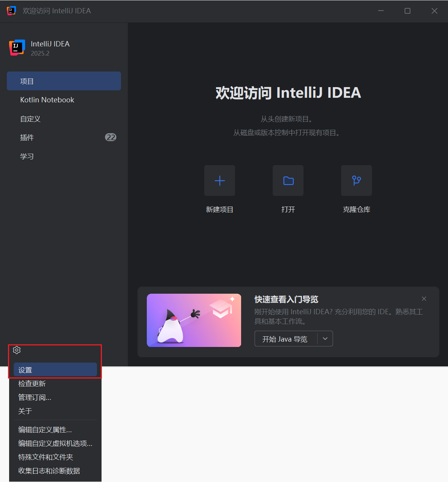The height and width of the screenshot is (482, 448).
Task: Click the 克隆仓库 label
Action: pos(356,210)
